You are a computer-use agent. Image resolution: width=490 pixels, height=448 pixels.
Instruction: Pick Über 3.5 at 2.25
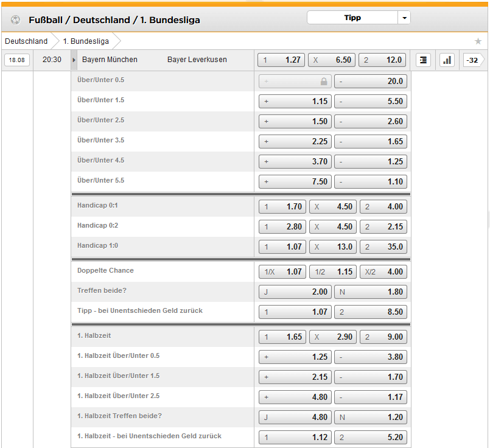(x=295, y=142)
